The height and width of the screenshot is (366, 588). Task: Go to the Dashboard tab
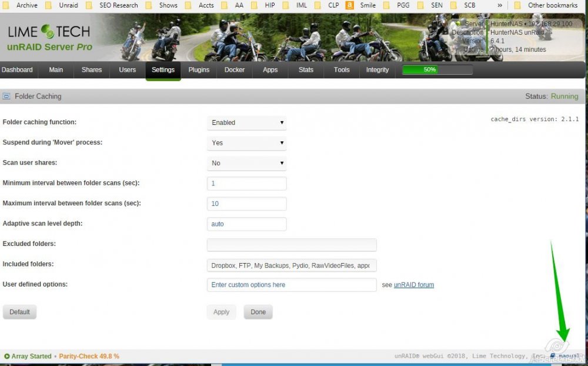point(17,70)
